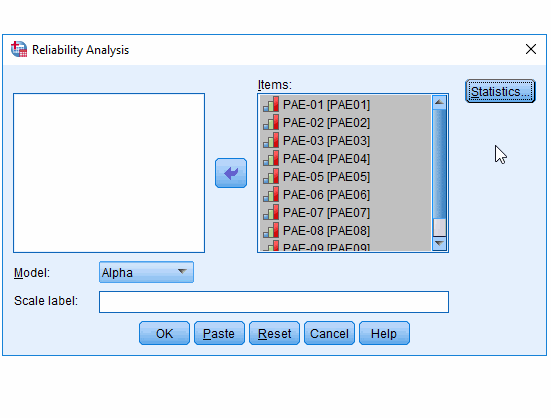Open the Model dropdown showing Alpha
Screen dimensions: 551x418
[x=146, y=272]
